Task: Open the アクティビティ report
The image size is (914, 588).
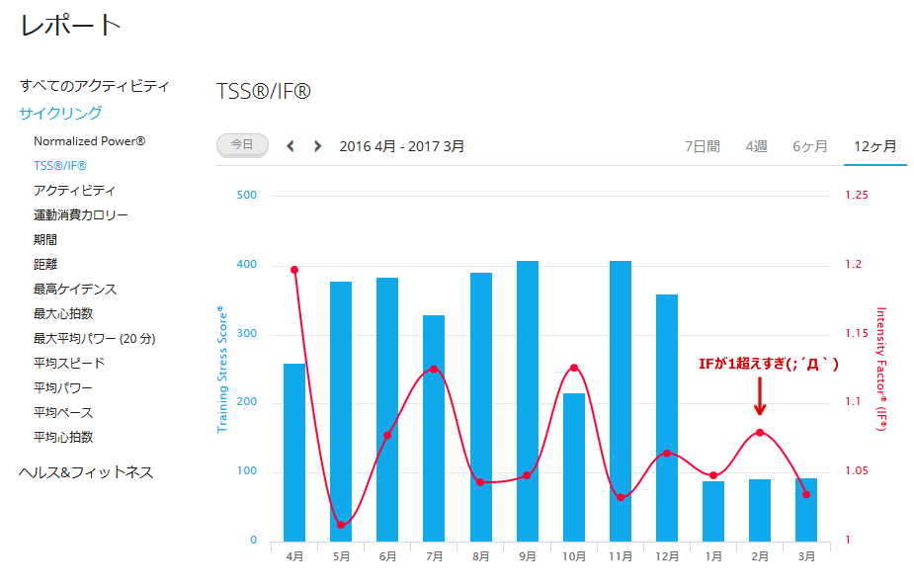Action: [x=74, y=191]
